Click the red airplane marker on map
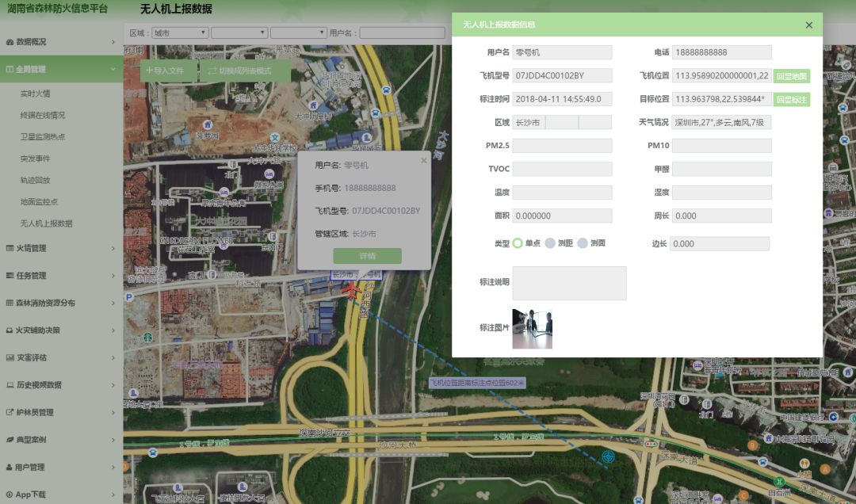Image resolution: width=856 pixels, height=504 pixels. point(350,290)
